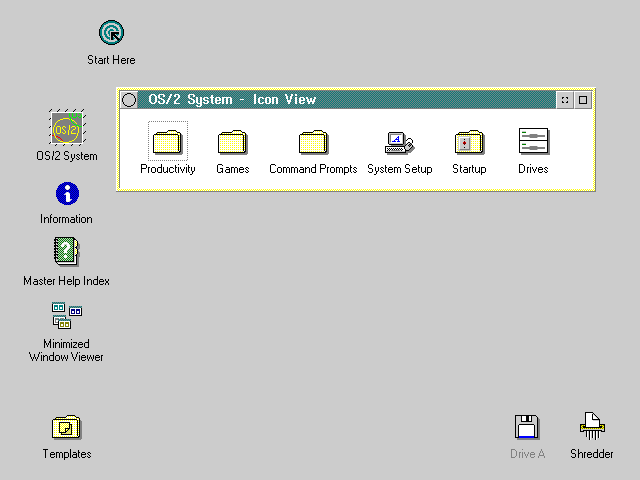Open the System Setup icon
Viewport: 640px width, 480px height.
[x=399, y=142]
